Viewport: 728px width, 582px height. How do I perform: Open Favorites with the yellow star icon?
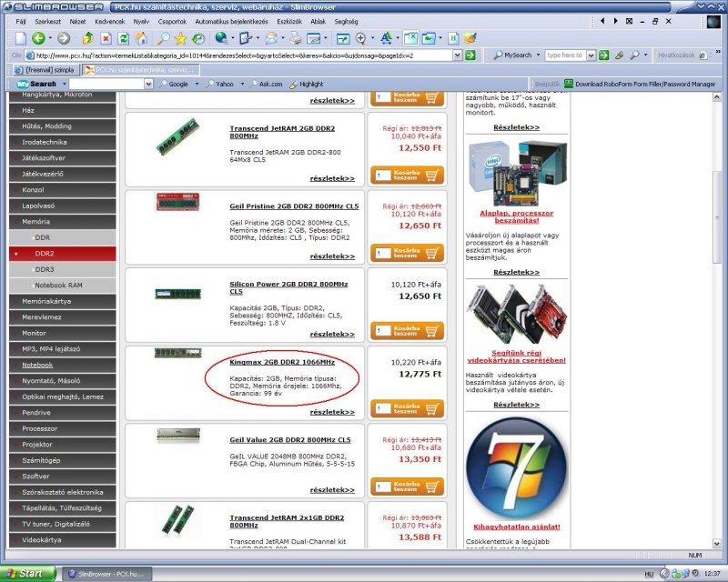[x=180, y=38]
